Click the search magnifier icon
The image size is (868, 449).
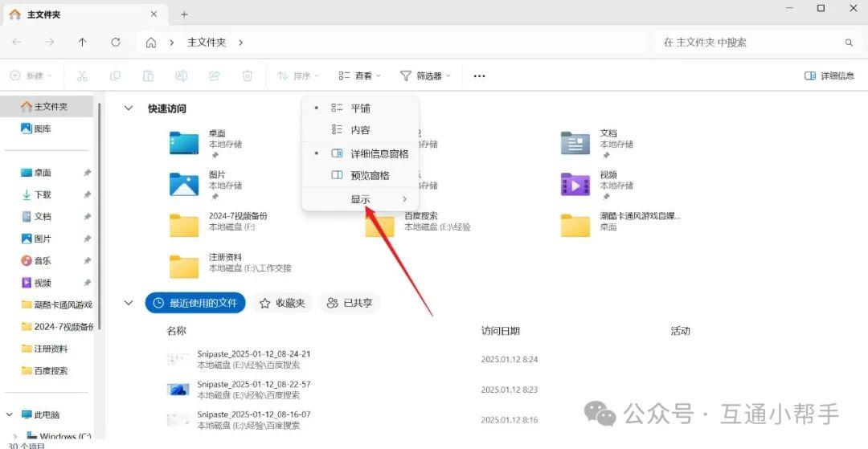[x=849, y=43]
